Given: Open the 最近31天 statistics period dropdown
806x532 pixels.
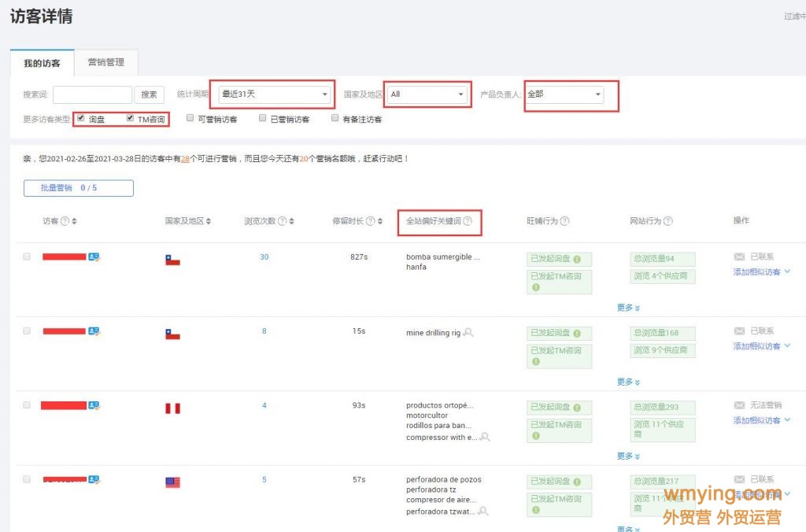Looking at the screenshot, I should coord(272,93).
